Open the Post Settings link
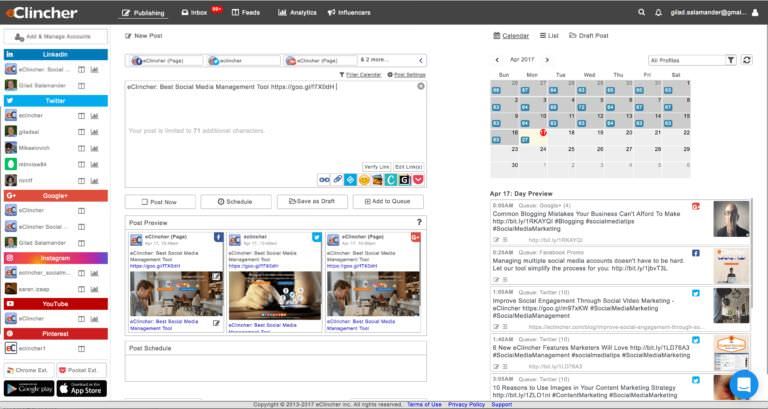The image size is (768, 409). tap(407, 75)
